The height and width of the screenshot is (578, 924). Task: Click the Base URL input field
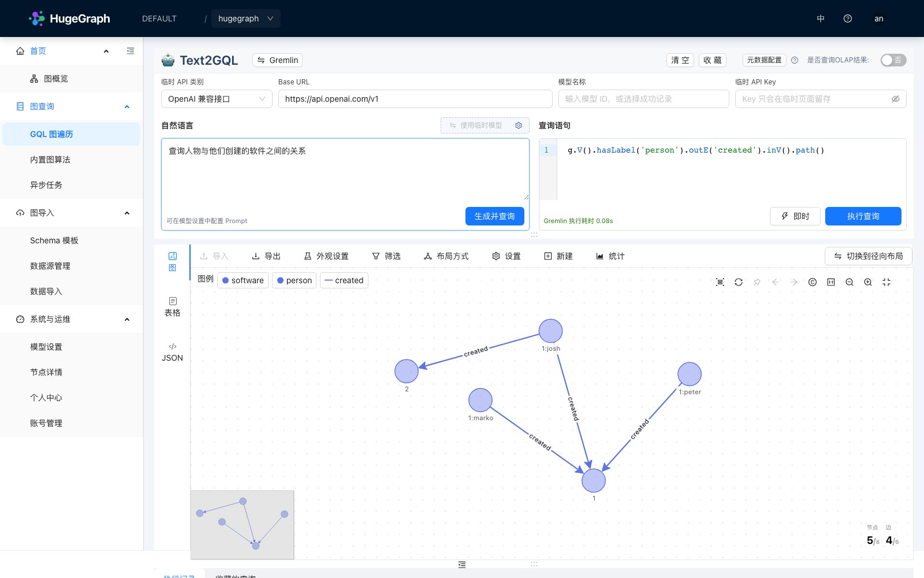pyautogui.click(x=415, y=99)
